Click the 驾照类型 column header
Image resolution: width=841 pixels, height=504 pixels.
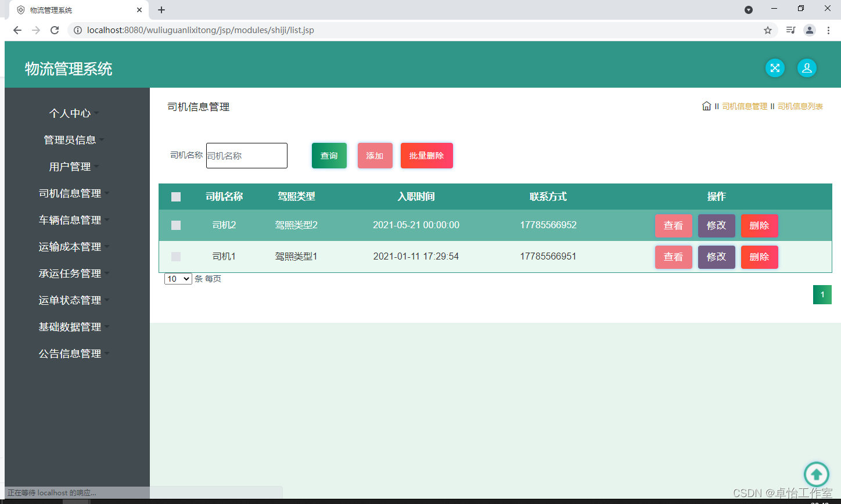296,197
